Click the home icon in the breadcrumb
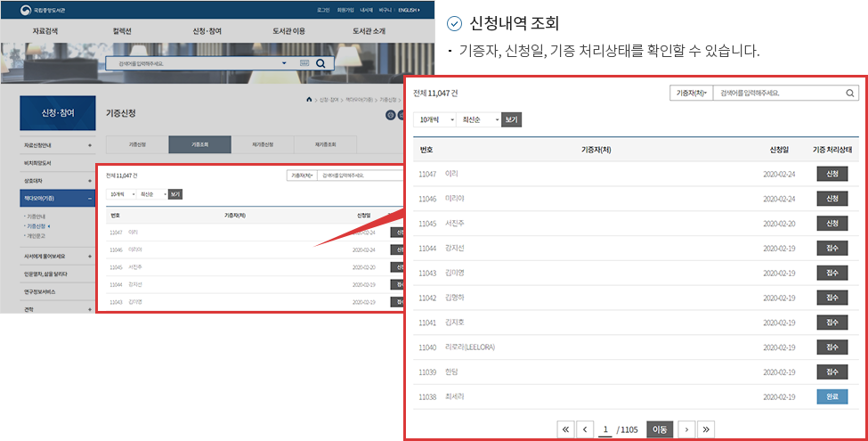Screen dimensions: 868x441 tap(309, 99)
